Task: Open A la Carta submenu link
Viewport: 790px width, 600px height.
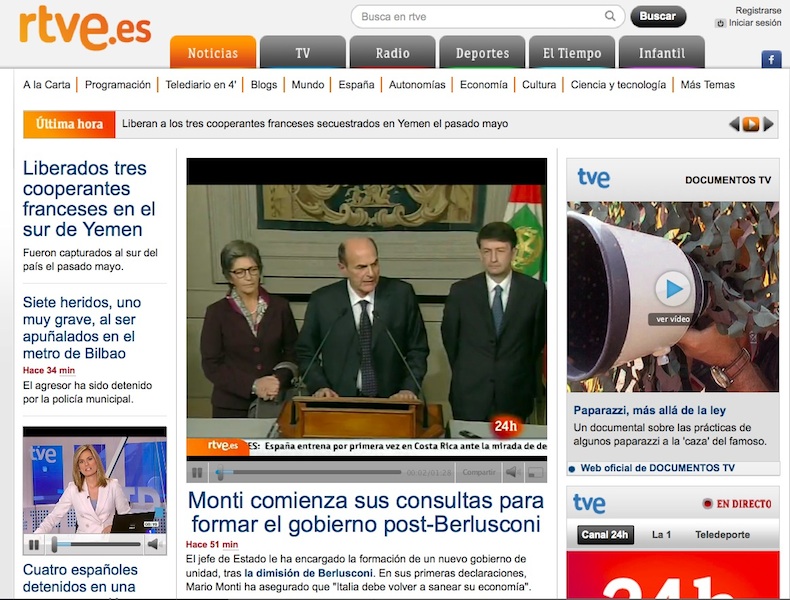Action: (x=46, y=85)
